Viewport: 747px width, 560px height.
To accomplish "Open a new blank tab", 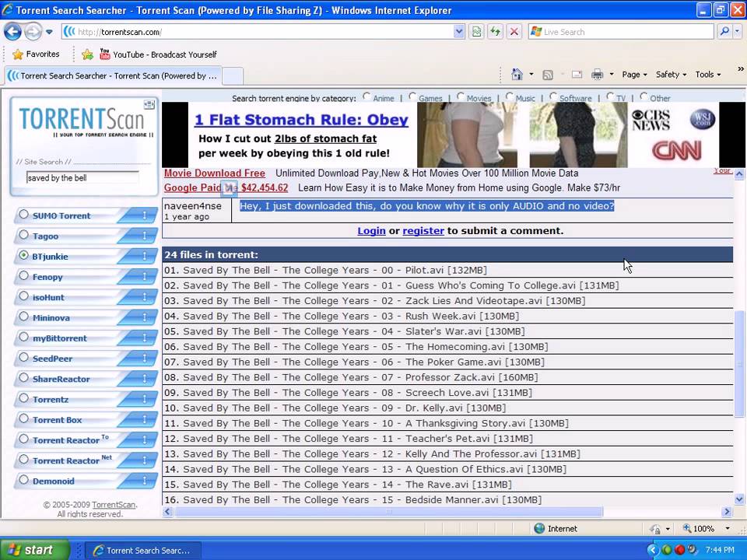I will [233, 75].
